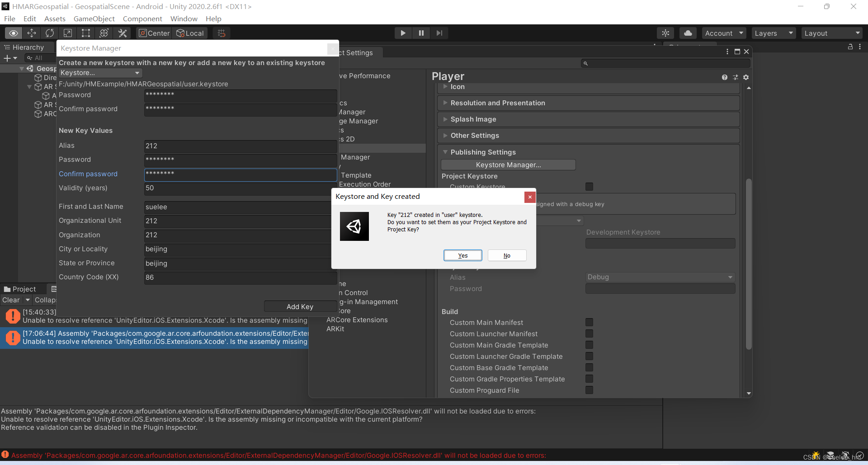Enable Custom Proguard File checkbox
The image size is (868, 465).
[x=589, y=390]
